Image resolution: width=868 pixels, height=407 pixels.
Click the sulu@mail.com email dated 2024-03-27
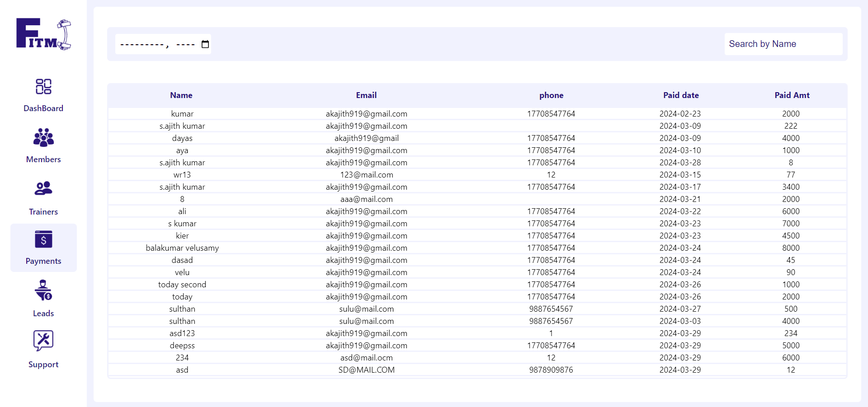(366, 309)
